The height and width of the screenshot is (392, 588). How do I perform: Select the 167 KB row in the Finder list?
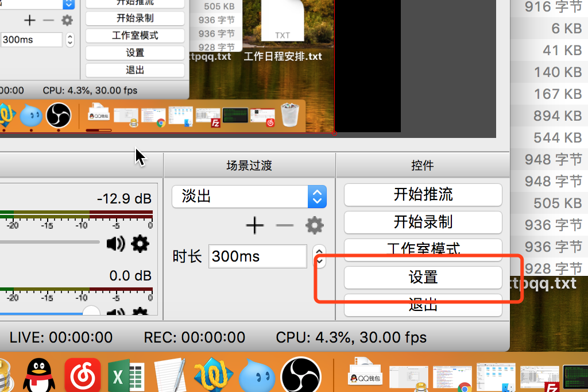[x=549, y=94]
